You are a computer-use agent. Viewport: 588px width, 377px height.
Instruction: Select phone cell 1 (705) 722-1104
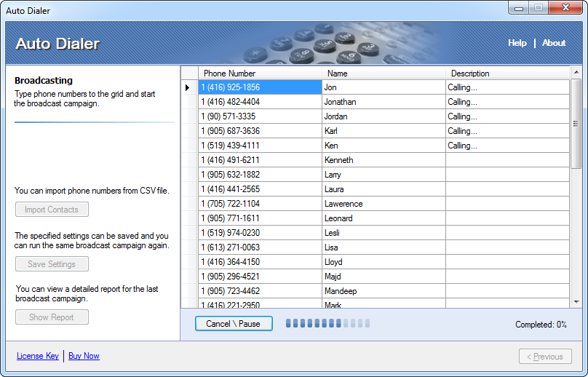point(260,204)
